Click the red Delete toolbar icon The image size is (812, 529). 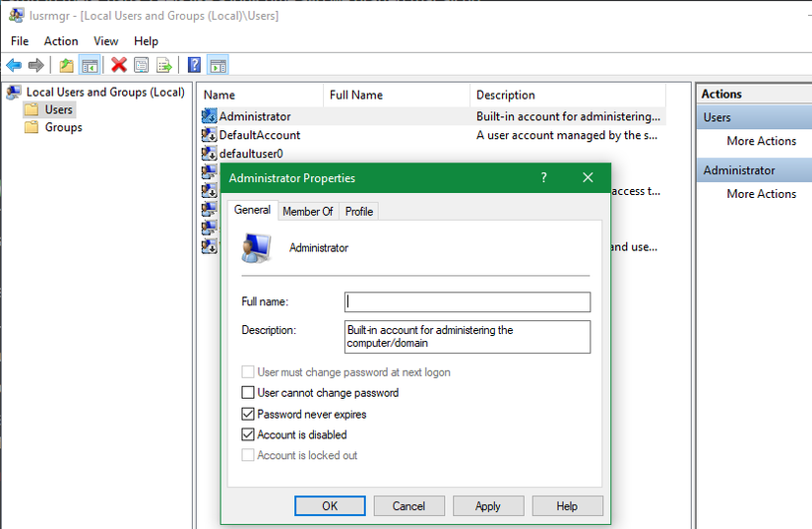(118, 65)
